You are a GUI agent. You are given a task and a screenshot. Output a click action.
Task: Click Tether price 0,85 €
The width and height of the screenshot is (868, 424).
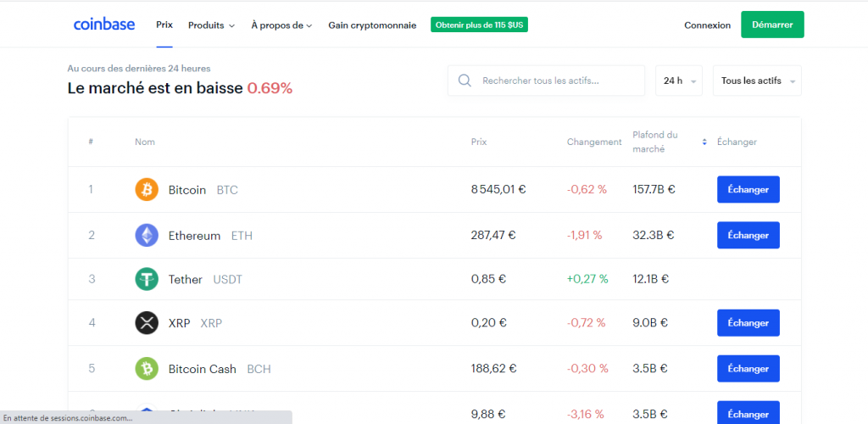pos(488,279)
